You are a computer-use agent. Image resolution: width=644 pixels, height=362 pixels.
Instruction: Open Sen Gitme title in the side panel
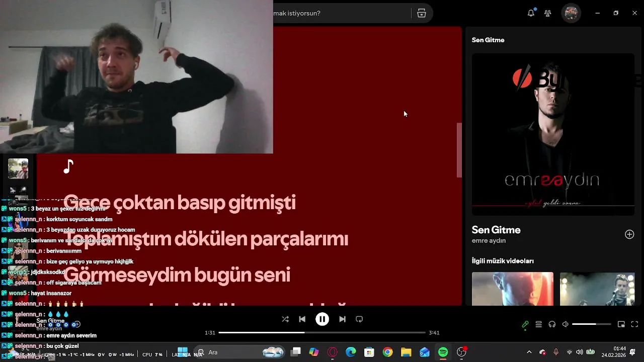point(496,230)
